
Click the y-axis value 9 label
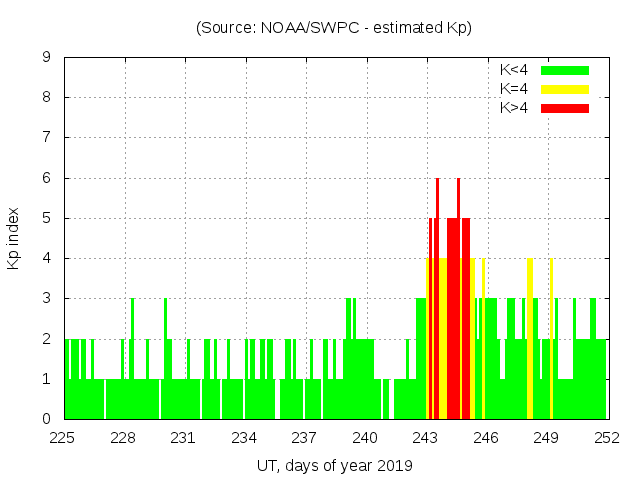coord(46,58)
